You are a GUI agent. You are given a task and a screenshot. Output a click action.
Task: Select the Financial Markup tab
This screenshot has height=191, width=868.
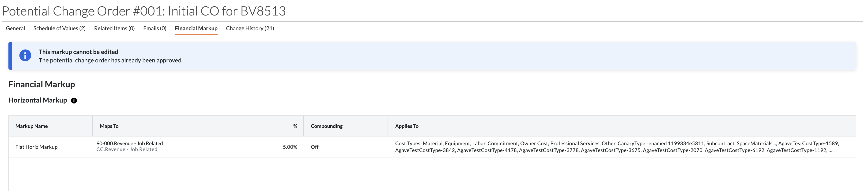(196, 28)
